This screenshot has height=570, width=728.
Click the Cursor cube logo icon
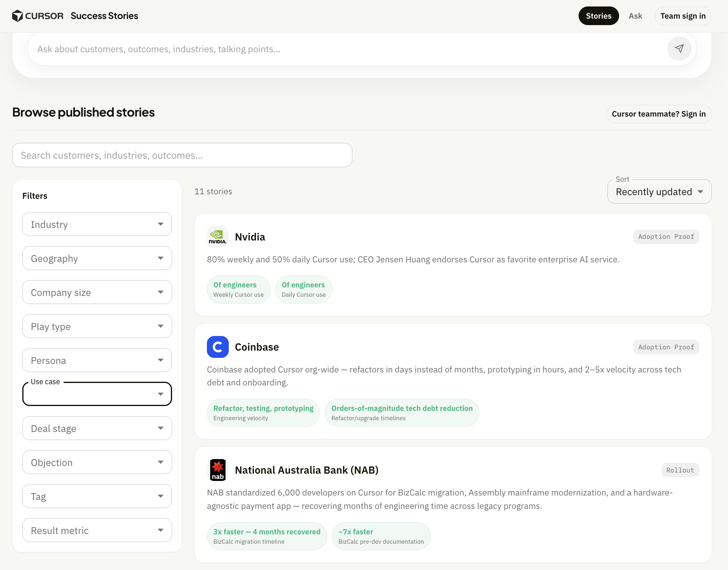coord(17,16)
